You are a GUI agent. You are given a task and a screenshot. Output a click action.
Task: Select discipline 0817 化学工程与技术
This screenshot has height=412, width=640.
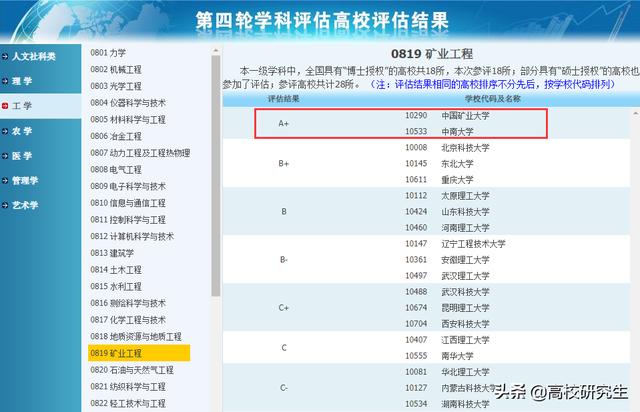click(x=128, y=320)
